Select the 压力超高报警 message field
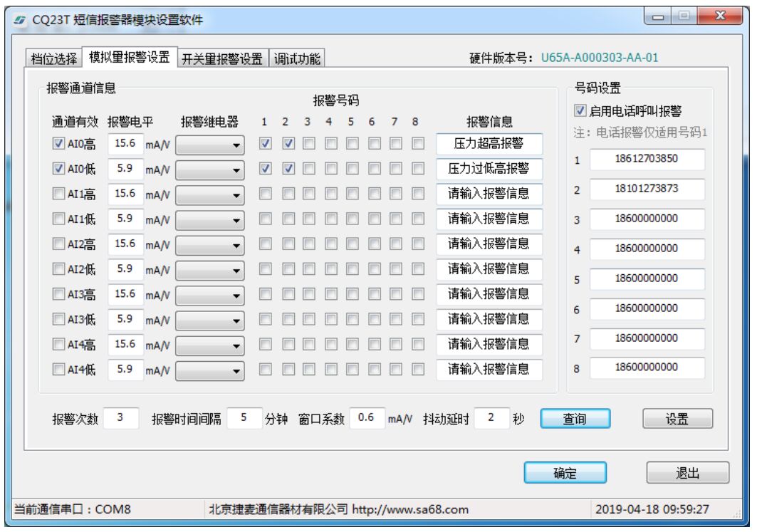Viewport: 757px width, 532px height. click(x=489, y=144)
